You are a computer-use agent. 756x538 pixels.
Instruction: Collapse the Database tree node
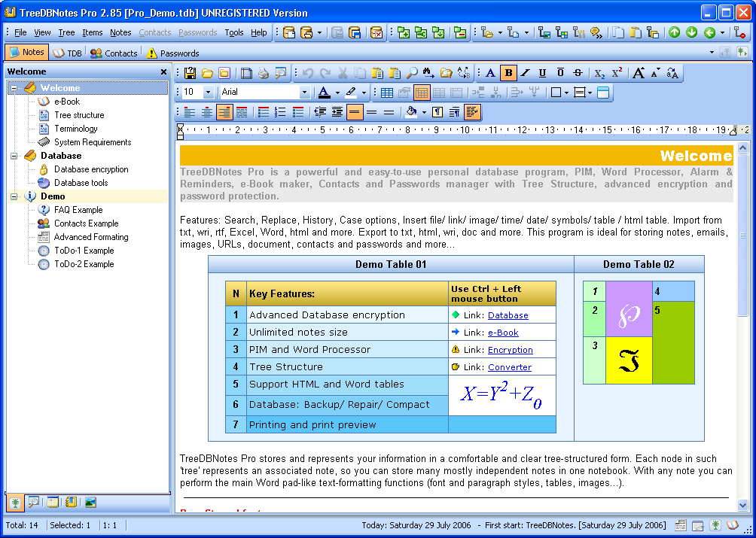click(x=14, y=156)
